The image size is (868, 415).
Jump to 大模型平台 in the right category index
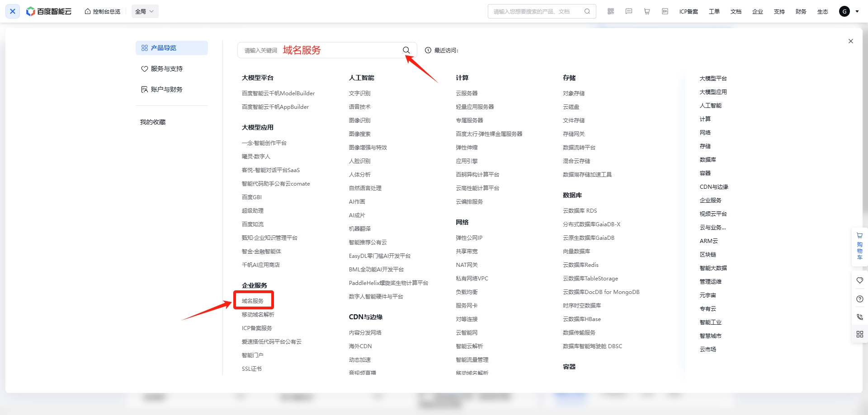click(713, 78)
